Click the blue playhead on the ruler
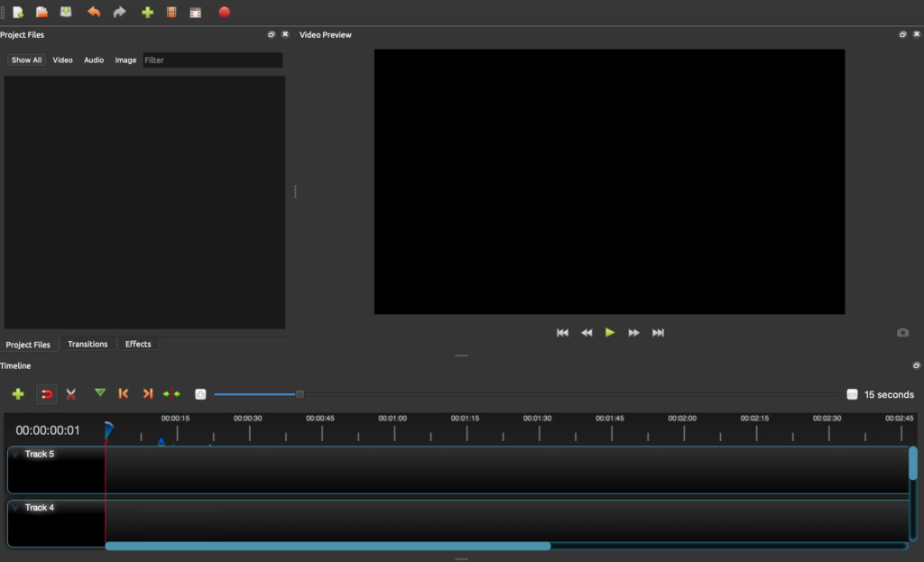The image size is (924, 562). coord(108,430)
